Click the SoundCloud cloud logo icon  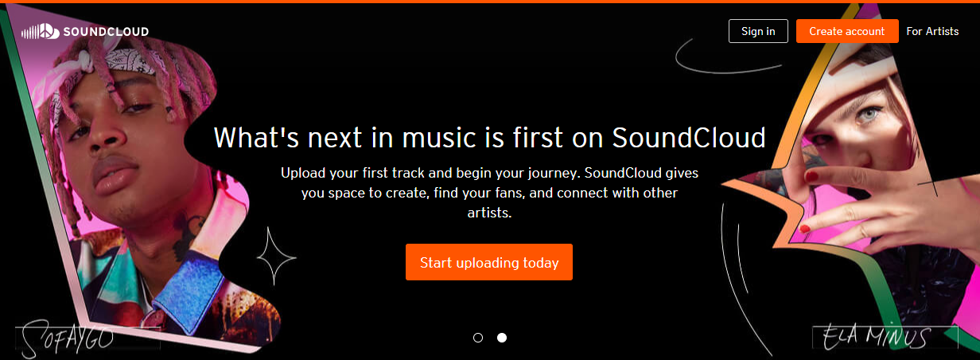[x=39, y=32]
